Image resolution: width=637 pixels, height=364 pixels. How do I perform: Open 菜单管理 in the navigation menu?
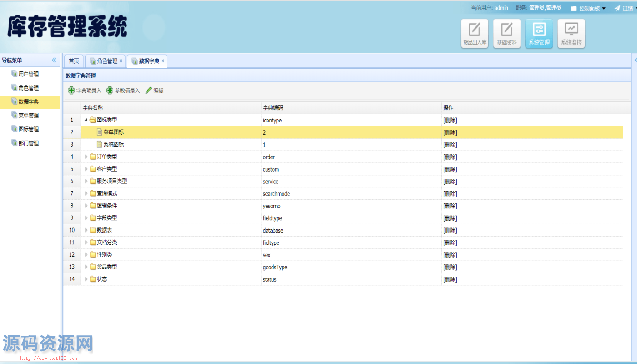tap(30, 116)
